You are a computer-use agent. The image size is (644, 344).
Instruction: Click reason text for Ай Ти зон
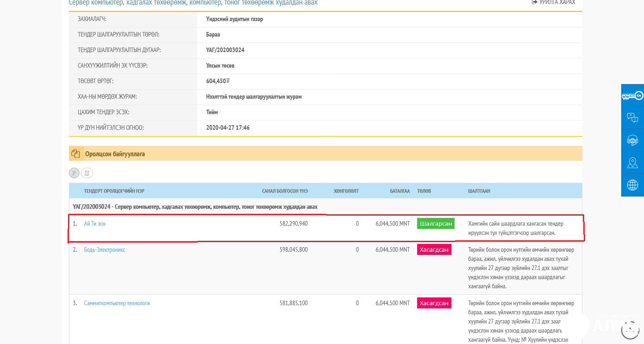(516, 228)
